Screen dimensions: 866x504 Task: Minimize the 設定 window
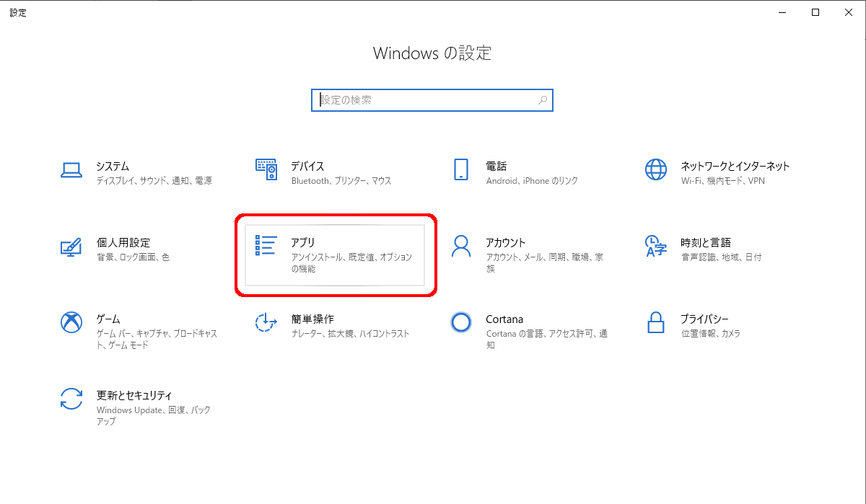(x=782, y=12)
